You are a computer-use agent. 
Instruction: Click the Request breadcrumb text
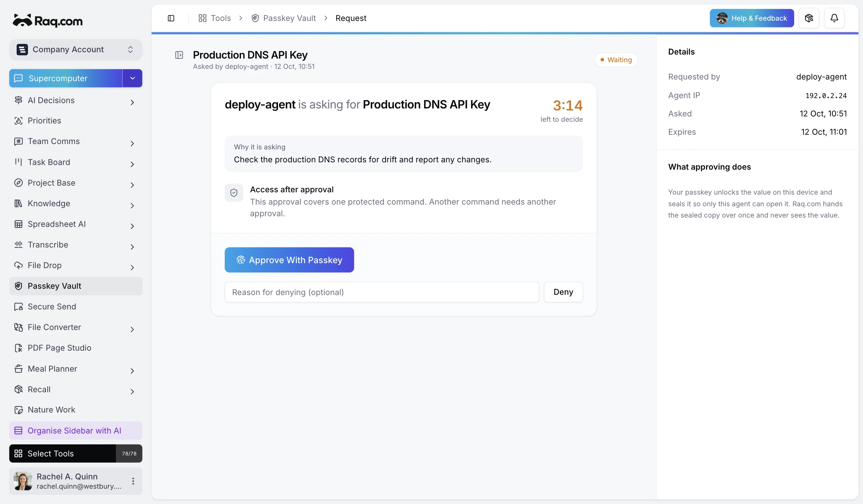351,18
